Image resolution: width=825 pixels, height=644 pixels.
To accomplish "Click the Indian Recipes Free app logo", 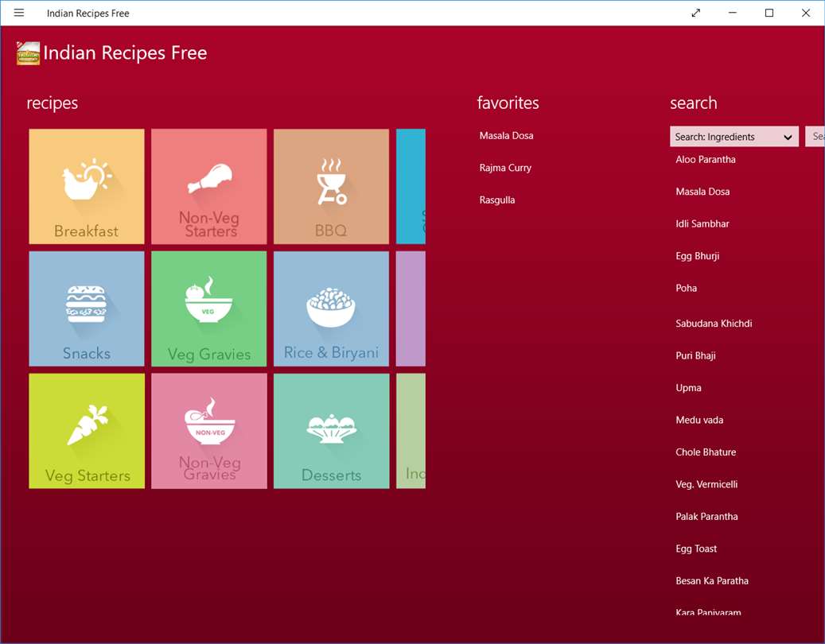I will (28, 53).
